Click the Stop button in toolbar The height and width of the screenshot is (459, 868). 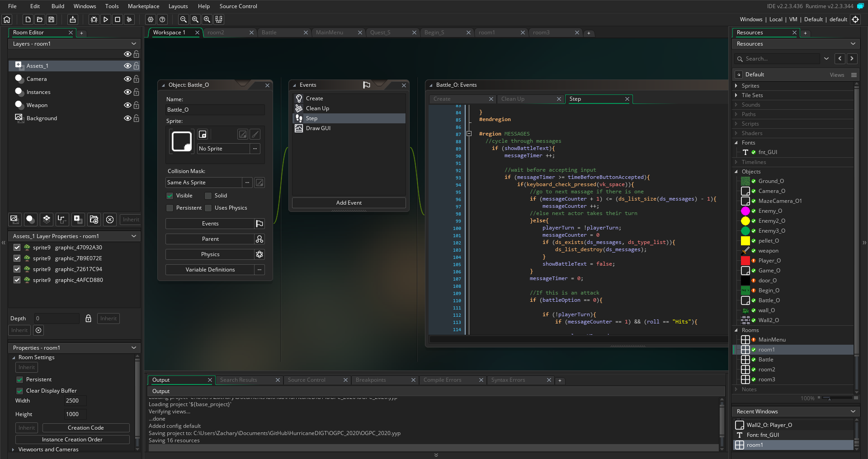tap(118, 19)
